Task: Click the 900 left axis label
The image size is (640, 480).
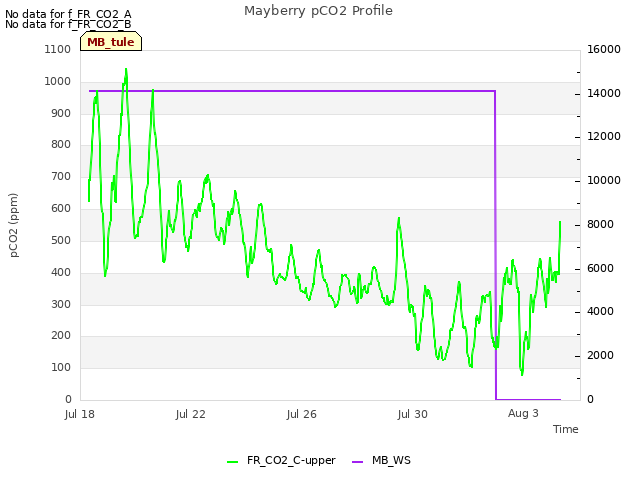Action: click(61, 113)
